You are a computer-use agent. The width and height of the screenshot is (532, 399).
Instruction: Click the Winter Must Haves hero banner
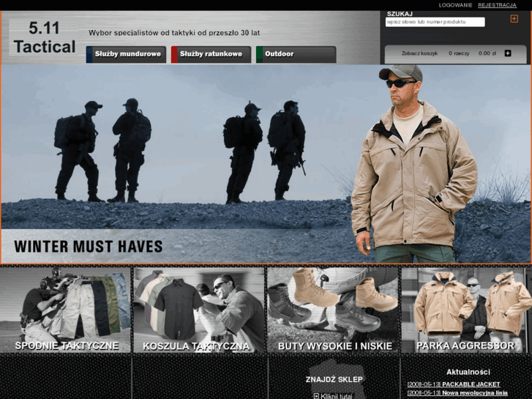(x=266, y=164)
